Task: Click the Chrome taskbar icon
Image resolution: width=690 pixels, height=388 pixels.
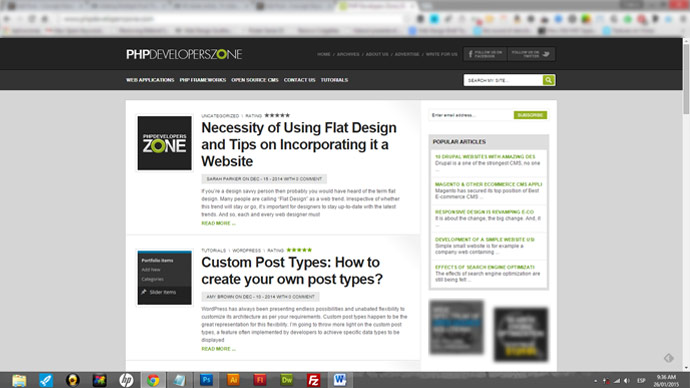Action: (x=153, y=380)
